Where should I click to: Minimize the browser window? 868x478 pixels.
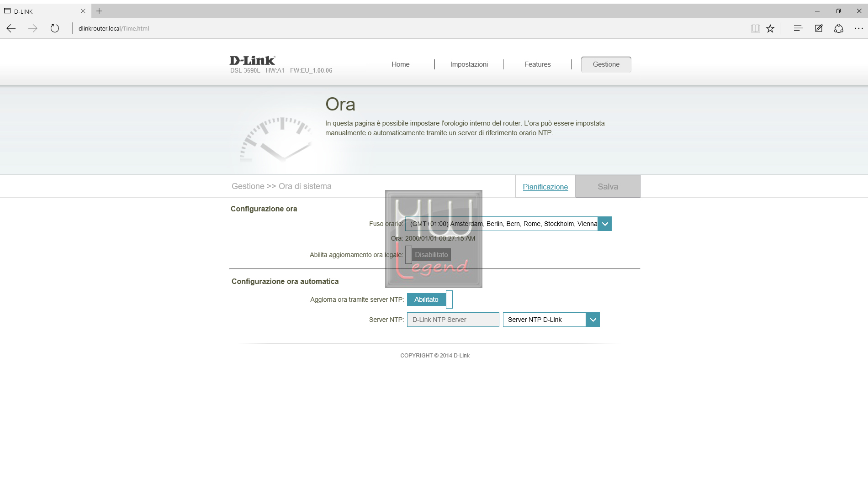click(817, 11)
